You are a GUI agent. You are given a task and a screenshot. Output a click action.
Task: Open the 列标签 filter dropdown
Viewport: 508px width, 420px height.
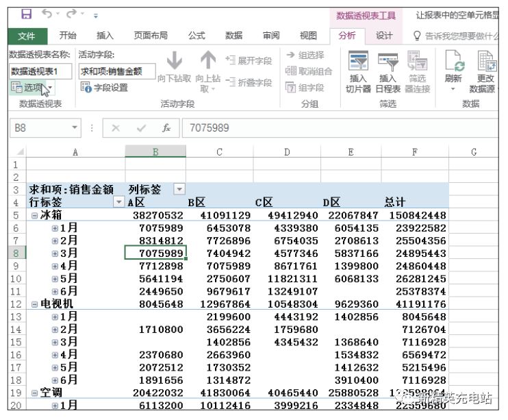tap(179, 188)
